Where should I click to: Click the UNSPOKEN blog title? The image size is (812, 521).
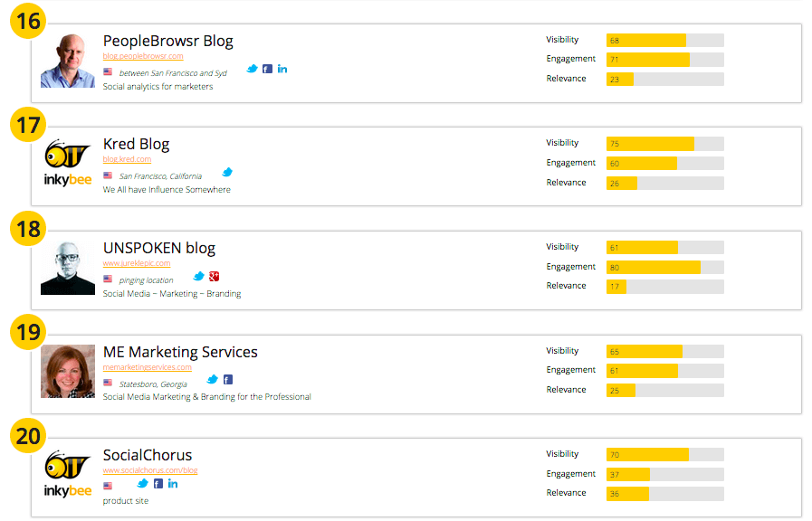pos(158,248)
